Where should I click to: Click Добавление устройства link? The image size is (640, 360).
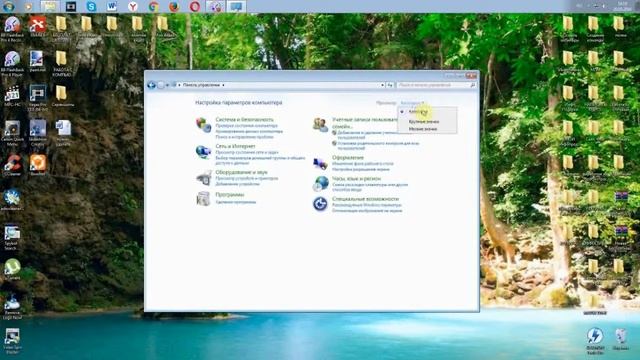(x=238, y=184)
